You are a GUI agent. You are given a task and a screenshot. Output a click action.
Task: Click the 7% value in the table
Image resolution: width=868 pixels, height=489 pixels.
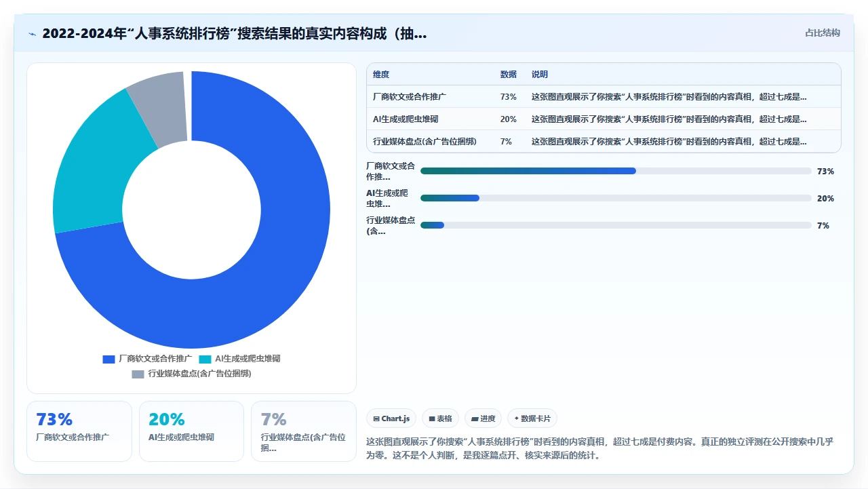tap(506, 142)
